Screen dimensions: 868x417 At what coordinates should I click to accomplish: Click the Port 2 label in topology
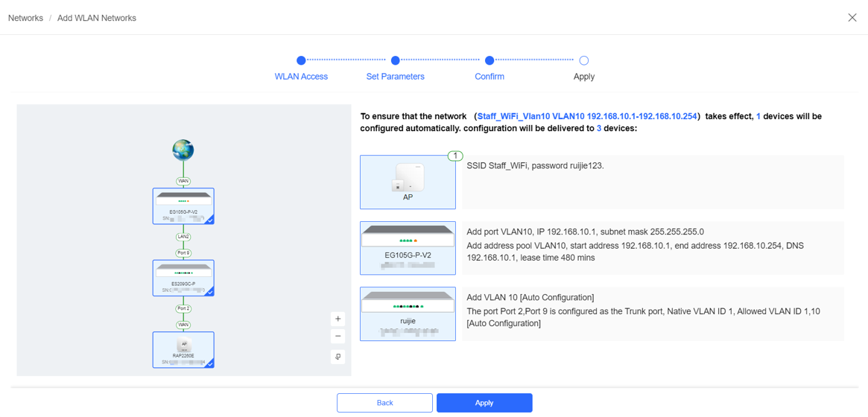click(x=183, y=308)
